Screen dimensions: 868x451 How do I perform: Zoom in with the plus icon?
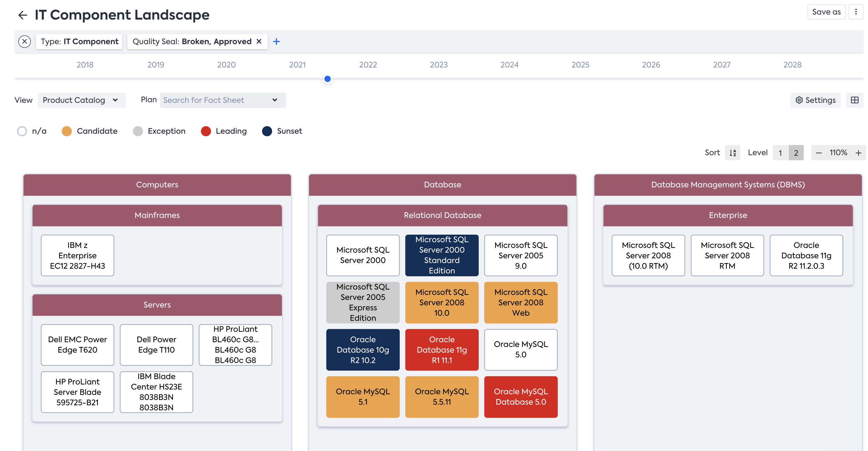coord(858,153)
